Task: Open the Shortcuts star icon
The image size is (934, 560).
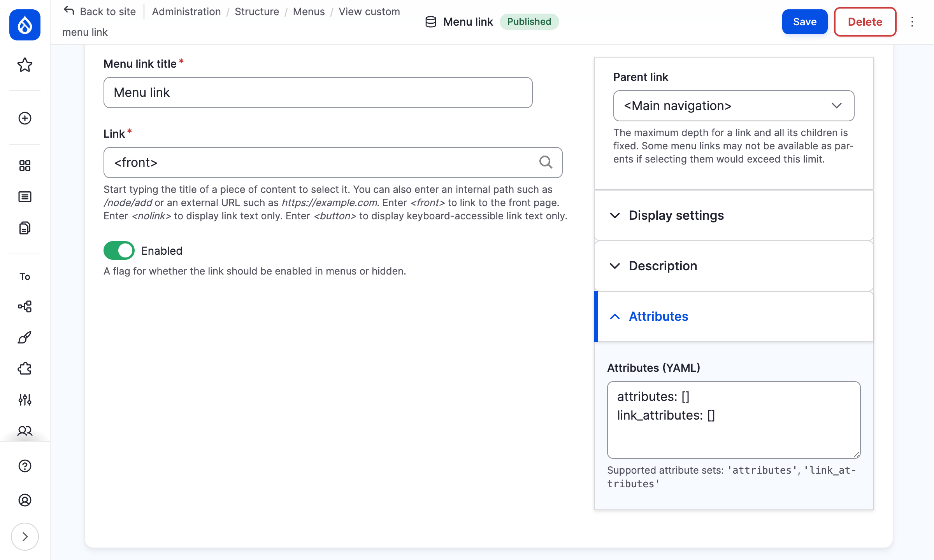Action: (25, 65)
